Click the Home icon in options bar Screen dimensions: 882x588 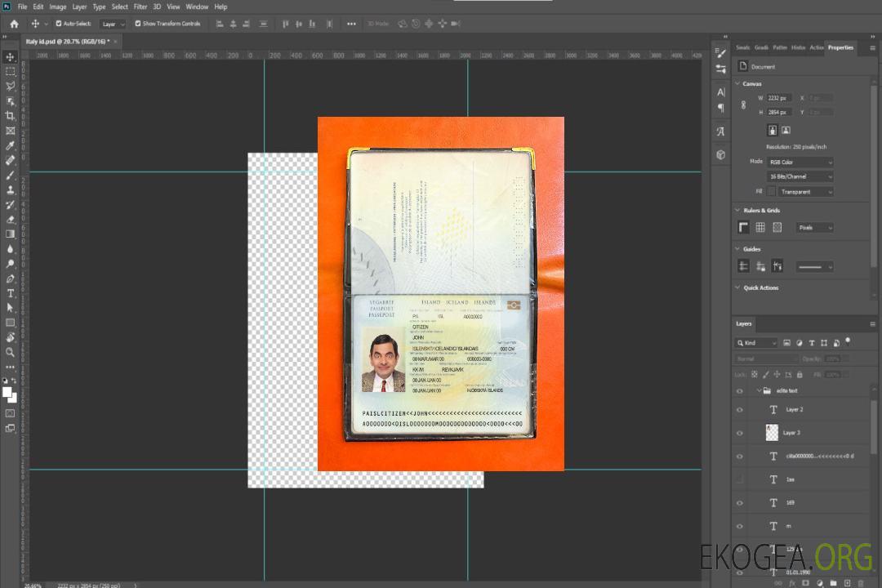[14, 24]
